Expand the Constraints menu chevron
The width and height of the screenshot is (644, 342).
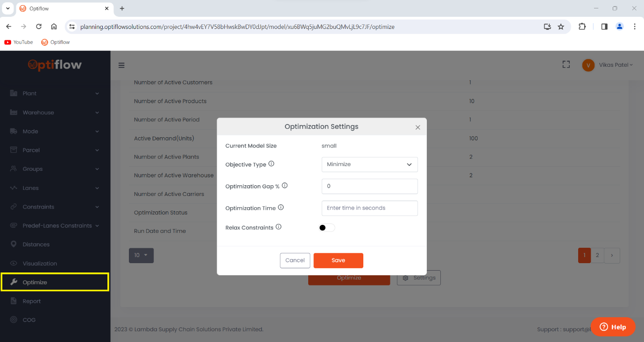(97, 207)
